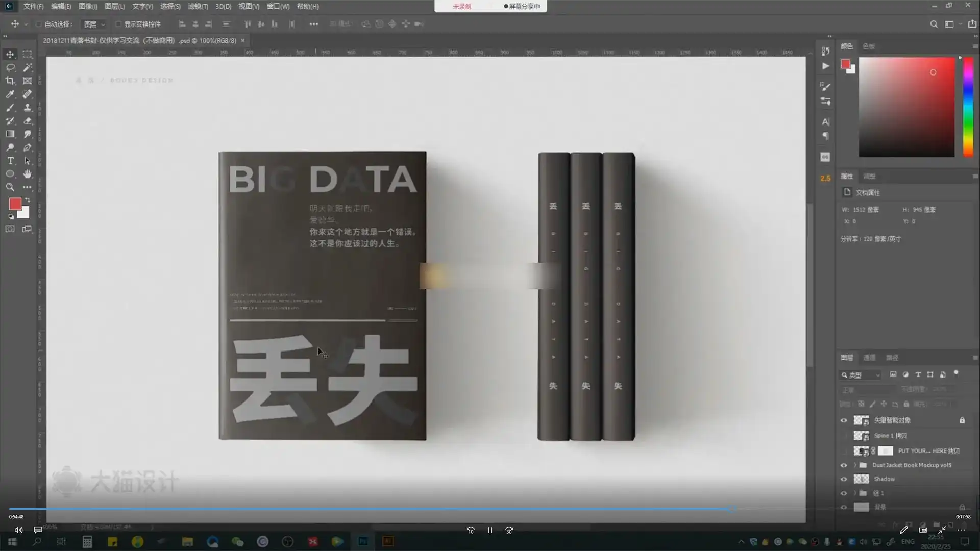Pick the Gradient tool

pos(10,134)
